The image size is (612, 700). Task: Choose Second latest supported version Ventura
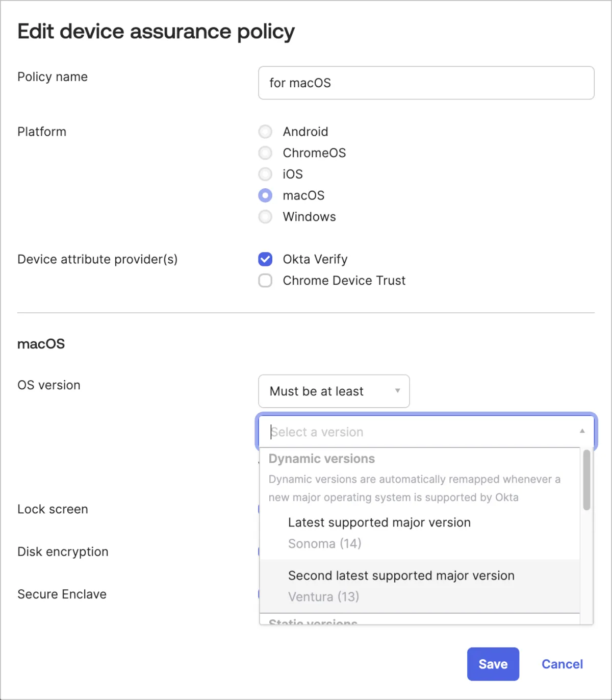click(401, 586)
